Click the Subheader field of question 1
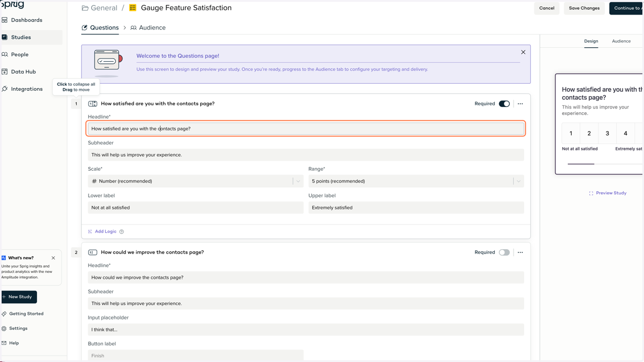The image size is (644, 362). click(306, 155)
